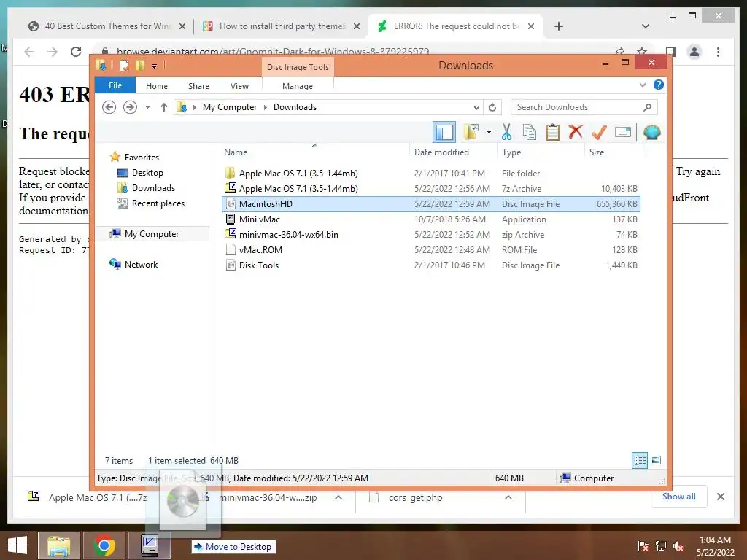The height and width of the screenshot is (560, 747).
Task: Open a new Chrome tab with plus
Action: point(559,26)
